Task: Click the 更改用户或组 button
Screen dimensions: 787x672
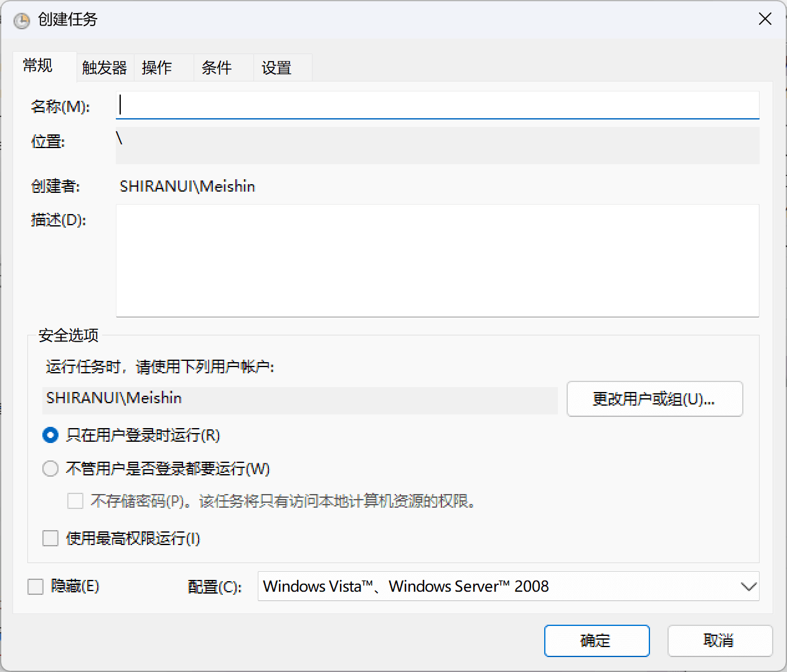Action: [654, 399]
